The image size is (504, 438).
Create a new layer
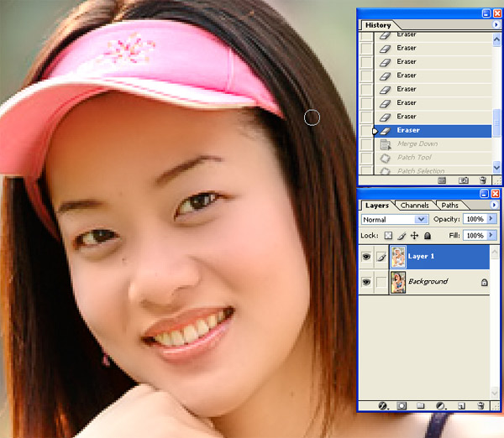461,406
